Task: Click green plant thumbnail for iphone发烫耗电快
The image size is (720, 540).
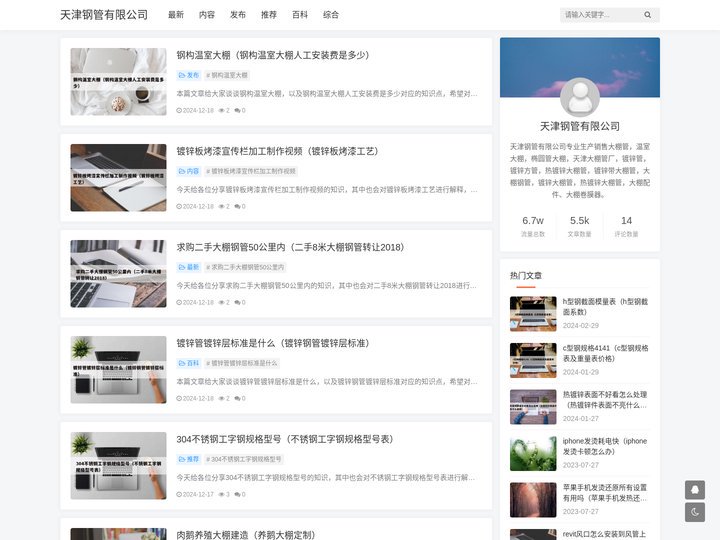Action: point(533,453)
